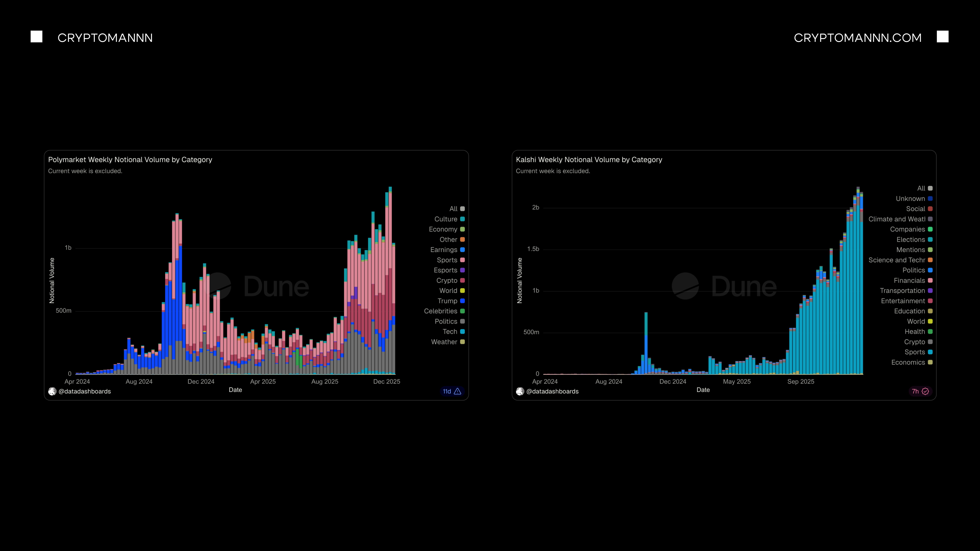The width and height of the screenshot is (980, 551).
Task: Click the white square next to CRYPTOMANNN
Action: (37, 37)
